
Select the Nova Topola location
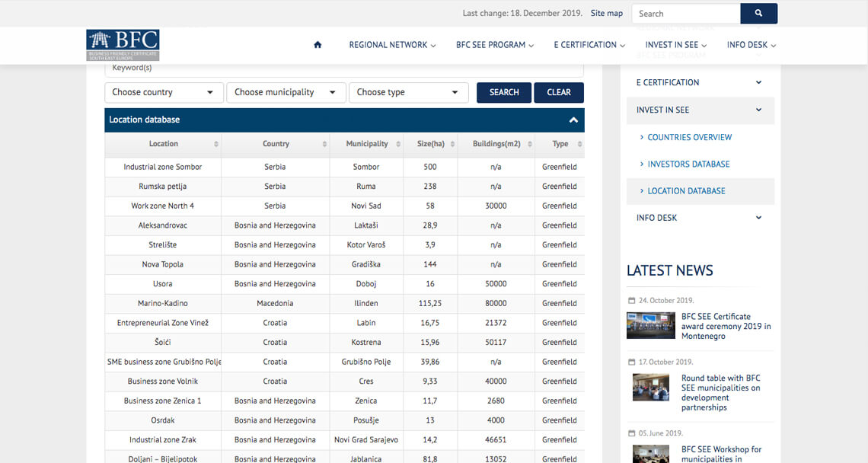(x=163, y=265)
